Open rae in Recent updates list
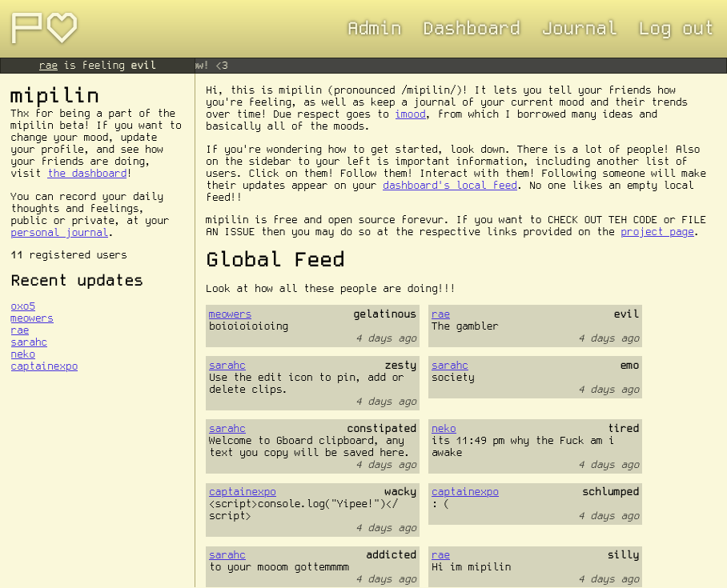Viewport: 727px width, 588px height. [20, 330]
